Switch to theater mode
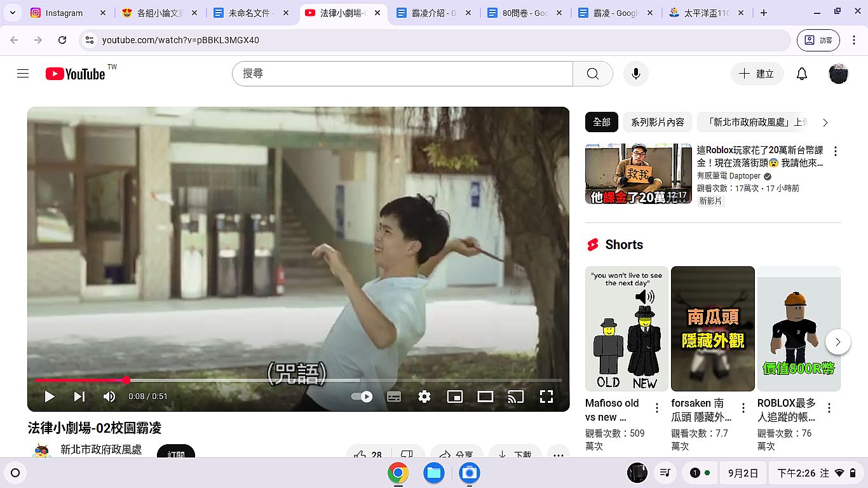Image resolution: width=868 pixels, height=488 pixels. (485, 396)
